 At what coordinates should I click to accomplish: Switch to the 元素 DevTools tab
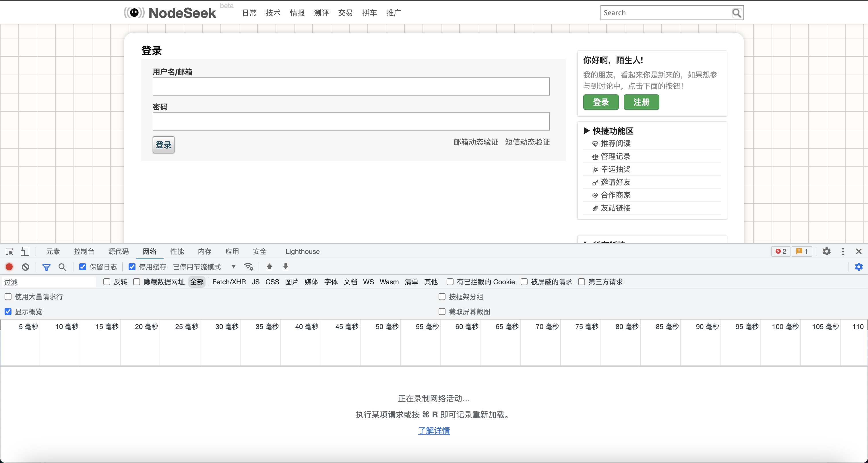click(53, 252)
